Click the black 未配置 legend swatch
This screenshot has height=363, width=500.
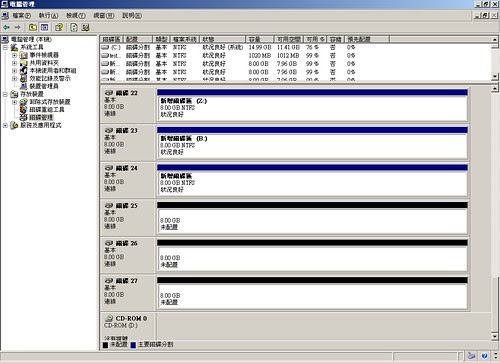coord(105,345)
